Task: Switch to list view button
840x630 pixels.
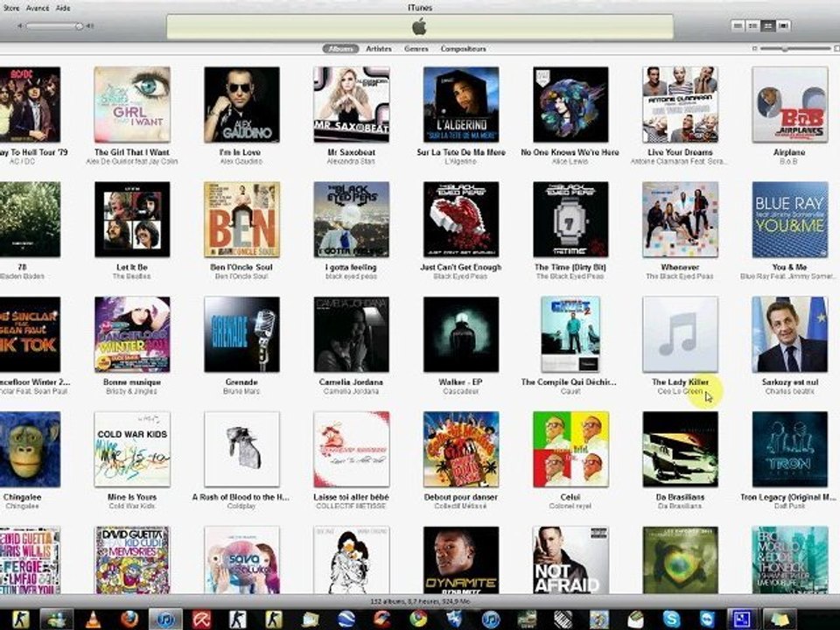Action: [x=738, y=25]
